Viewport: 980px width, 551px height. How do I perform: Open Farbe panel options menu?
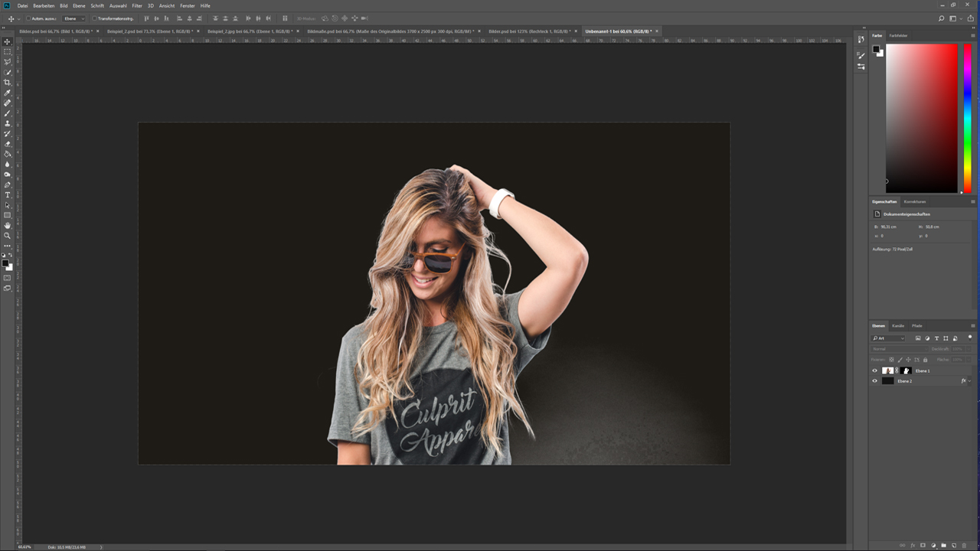(x=973, y=36)
